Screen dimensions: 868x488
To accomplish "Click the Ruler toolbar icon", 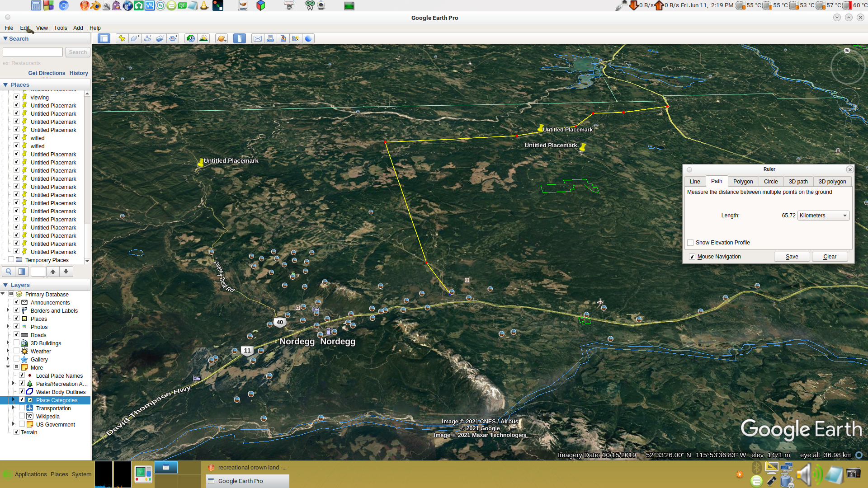I will click(240, 38).
